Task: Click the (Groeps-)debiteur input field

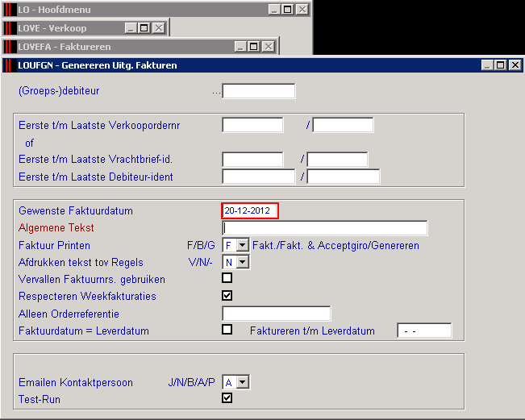Action: (x=259, y=91)
